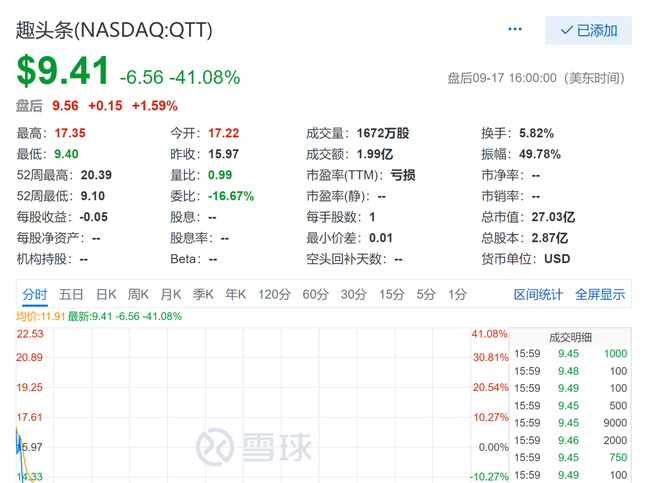
Task: Click the 振幅 value 49.78%
Action: pyautogui.click(x=540, y=154)
